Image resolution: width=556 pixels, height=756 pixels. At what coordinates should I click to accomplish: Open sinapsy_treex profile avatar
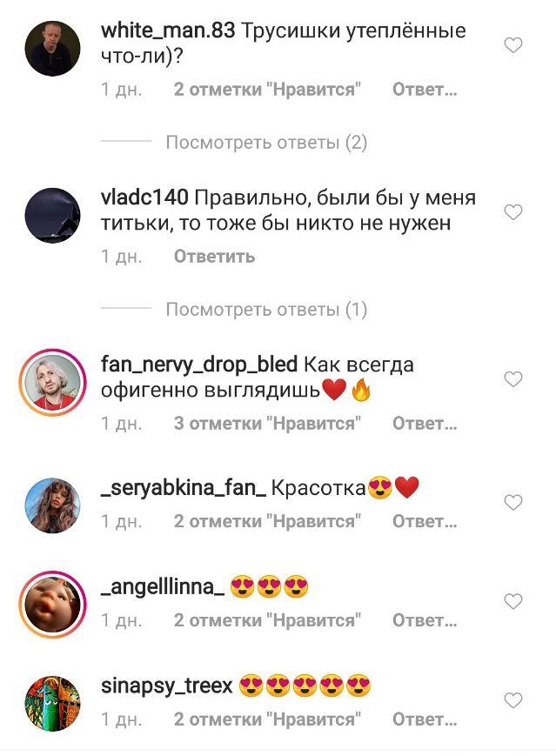tap(52, 704)
